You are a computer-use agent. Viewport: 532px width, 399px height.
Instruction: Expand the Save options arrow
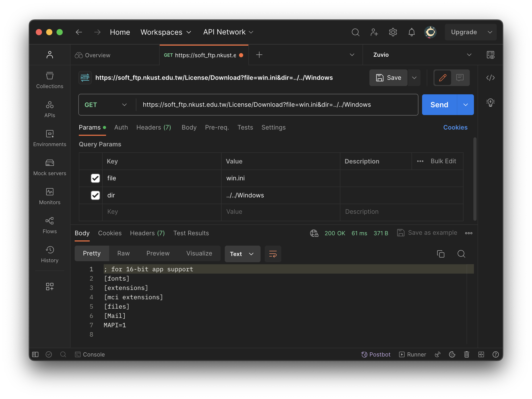pyautogui.click(x=414, y=77)
